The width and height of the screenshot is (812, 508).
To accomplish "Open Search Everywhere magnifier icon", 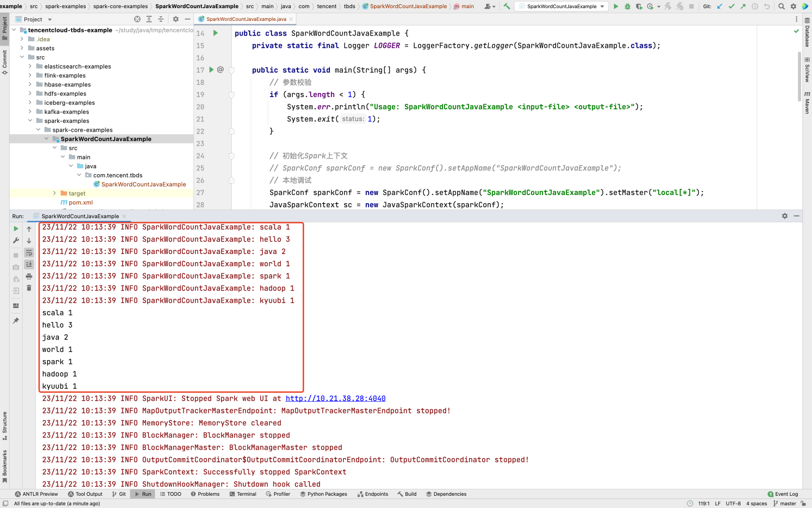I will tap(782, 7).
